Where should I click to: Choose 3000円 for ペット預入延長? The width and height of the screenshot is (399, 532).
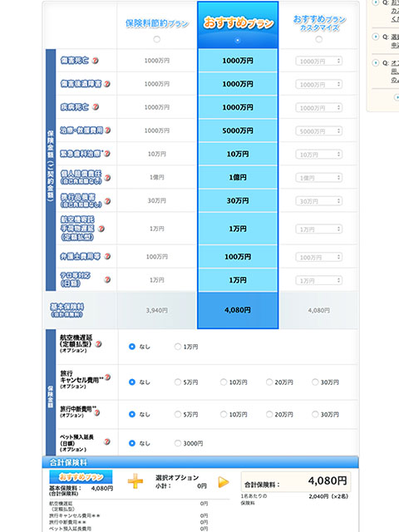(x=178, y=443)
